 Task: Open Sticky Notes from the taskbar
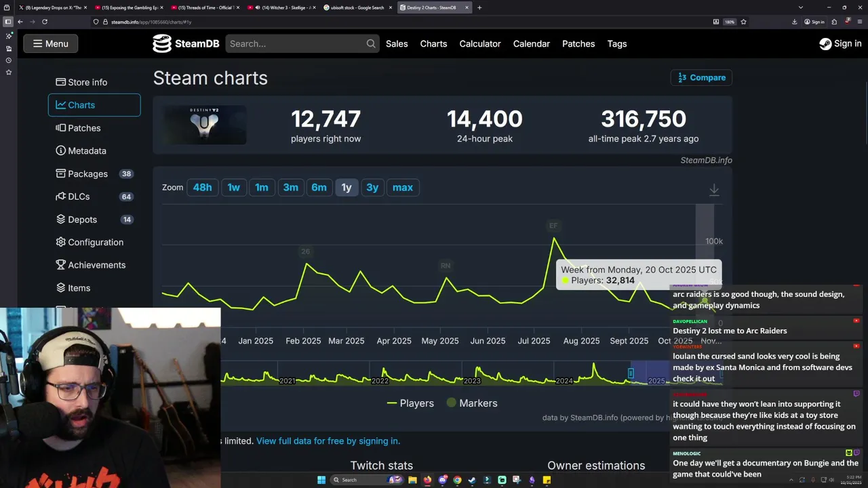(547, 480)
